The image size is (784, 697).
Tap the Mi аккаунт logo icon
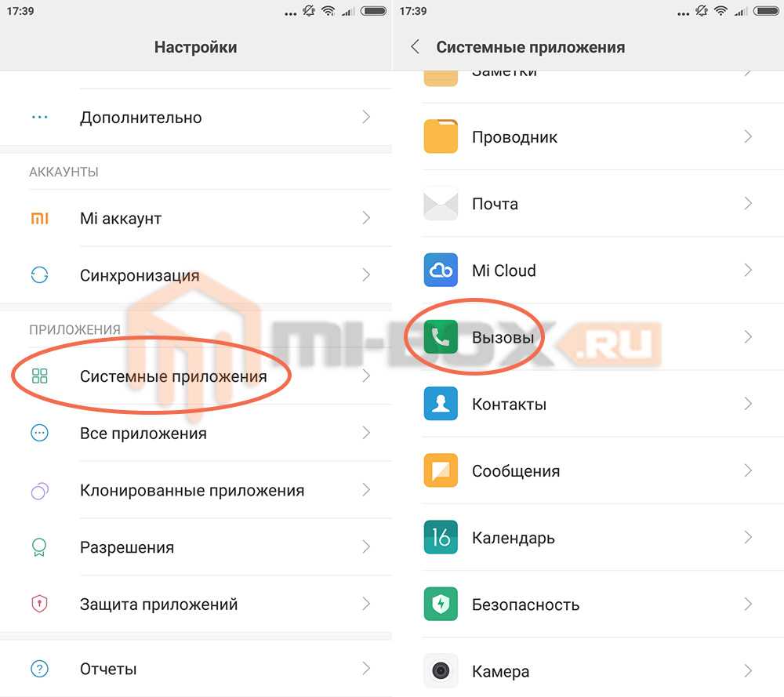pos(39,218)
